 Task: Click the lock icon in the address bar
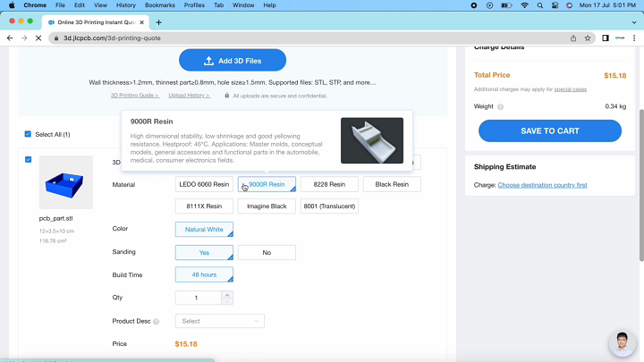coord(56,38)
